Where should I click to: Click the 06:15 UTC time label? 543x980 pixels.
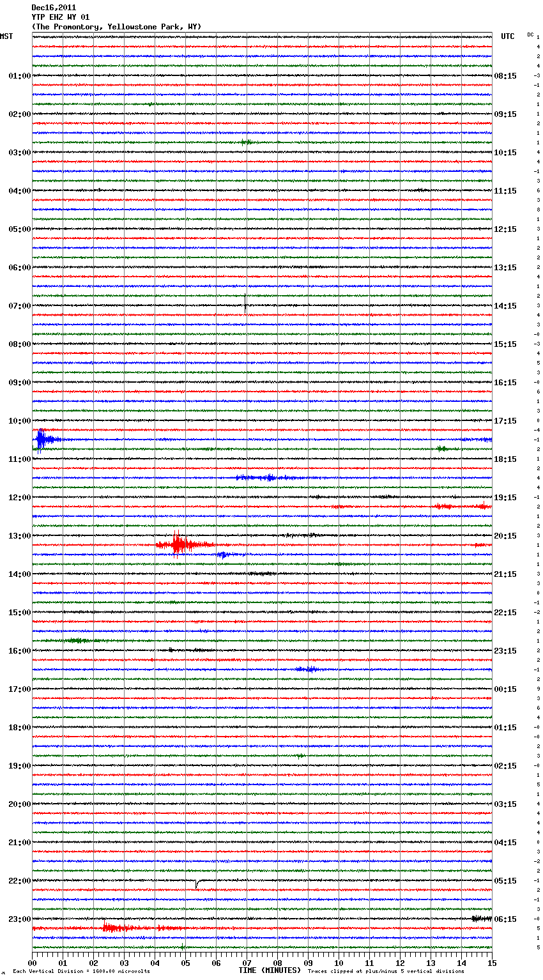click(x=505, y=919)
